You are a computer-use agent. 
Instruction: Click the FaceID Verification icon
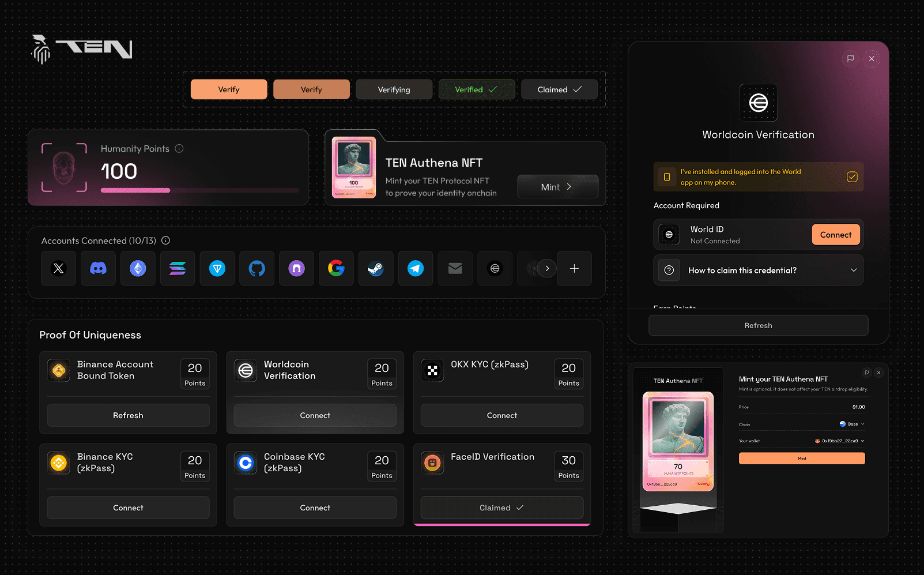tap(432, 463)
